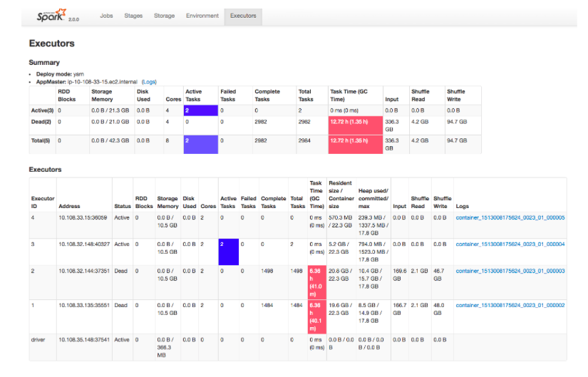The image size is (588, 377).
Task: Click blue Active Tasks cell in Total(5) row
Action: pyautogui.click(x=200, y=145)
